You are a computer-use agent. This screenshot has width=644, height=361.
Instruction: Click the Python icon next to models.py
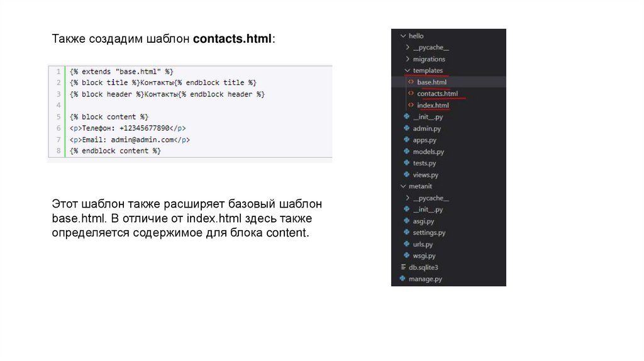point(407,152)
